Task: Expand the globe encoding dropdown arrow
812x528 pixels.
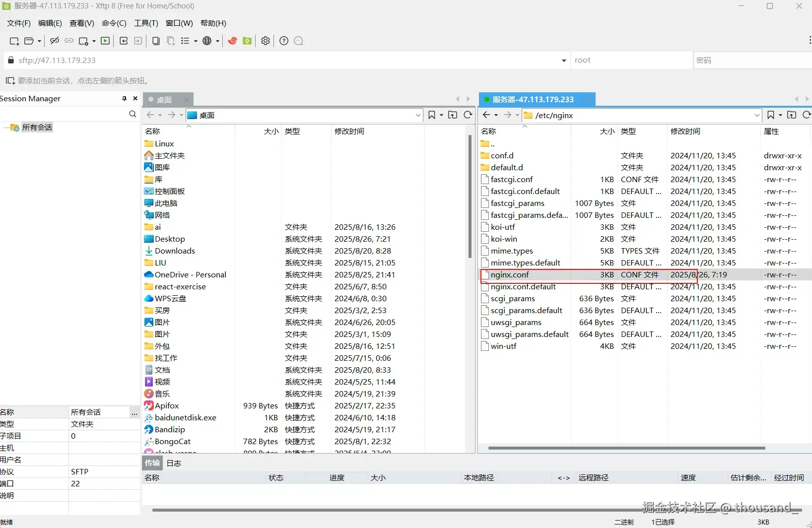Action: [217, 41]
